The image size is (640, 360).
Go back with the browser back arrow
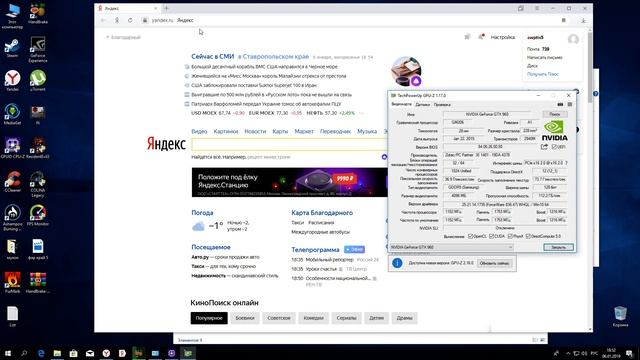[103, 20]
